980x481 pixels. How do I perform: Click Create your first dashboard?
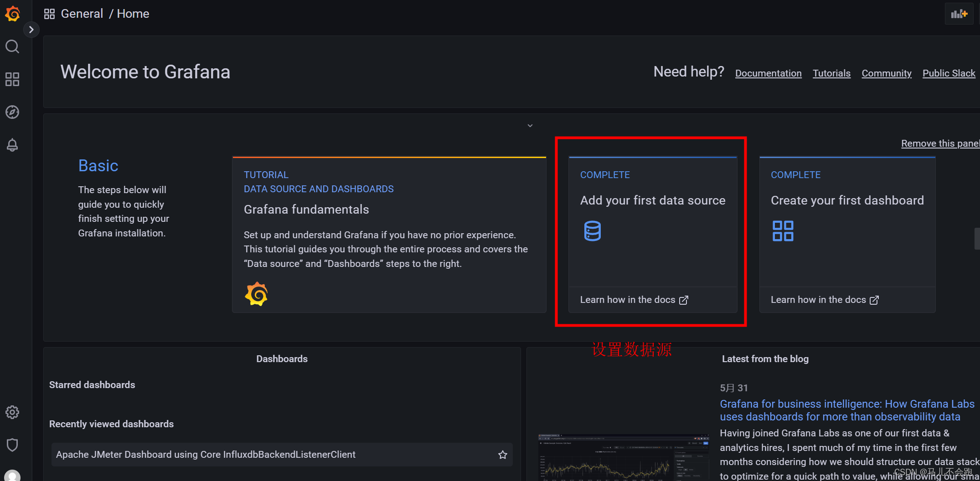pos(847,200)
